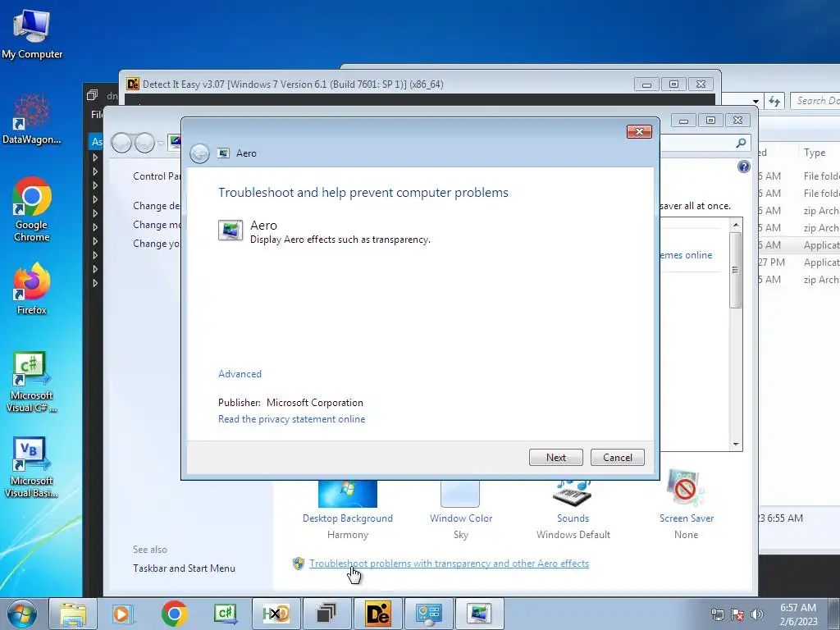Viewport: 840px width, 630px height.
Task: Click the search magnifier in Personalization window
Action: tap(741, 143)
